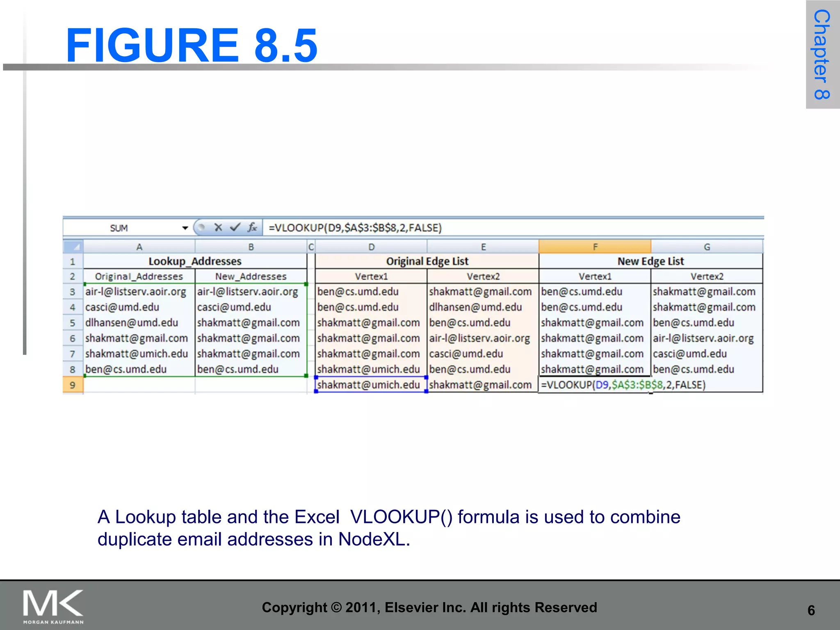Select cell D3 ben@cs.umd.edu

(x=371, y=292)
